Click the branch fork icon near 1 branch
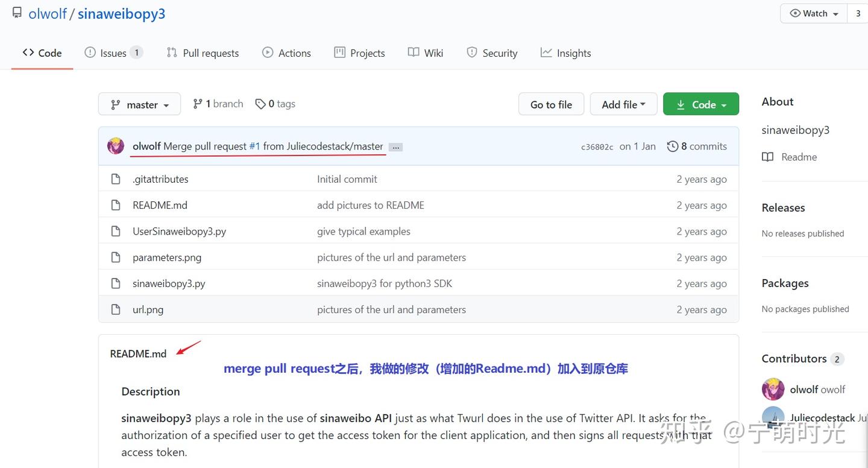The image size is (868, 468). click(x=198, y=103)
